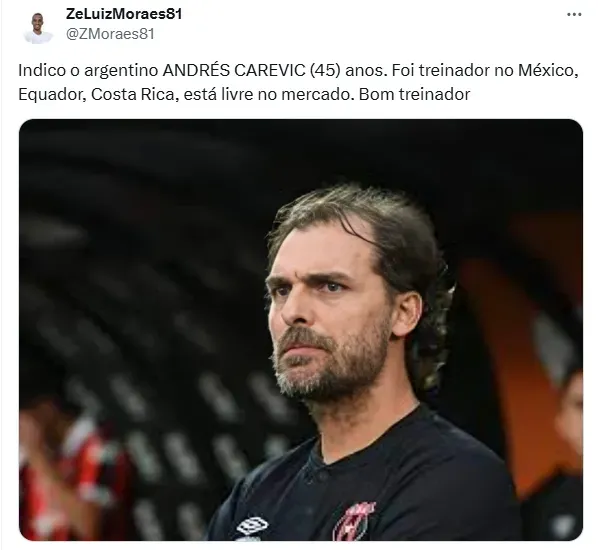
Task: Click the word argentino in the tweet
Action: click(121, 71)
